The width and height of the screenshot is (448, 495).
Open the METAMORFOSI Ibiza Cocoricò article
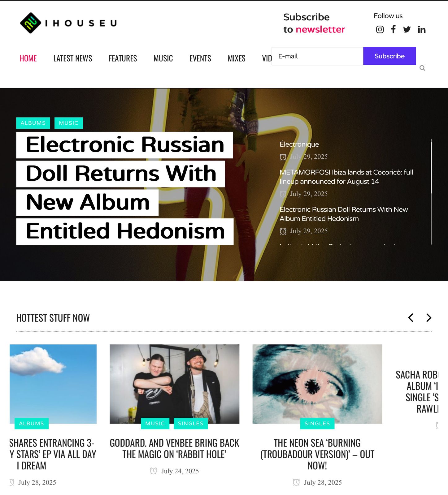[x=346, y=177]
